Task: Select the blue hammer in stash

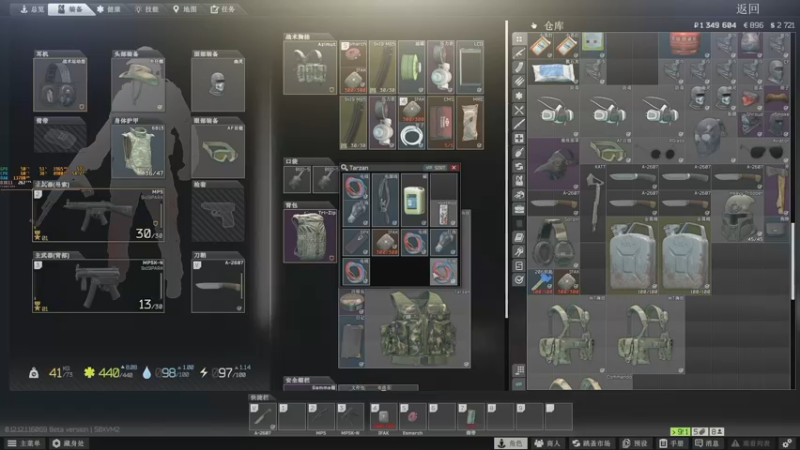Action: (x=540, y=282)
